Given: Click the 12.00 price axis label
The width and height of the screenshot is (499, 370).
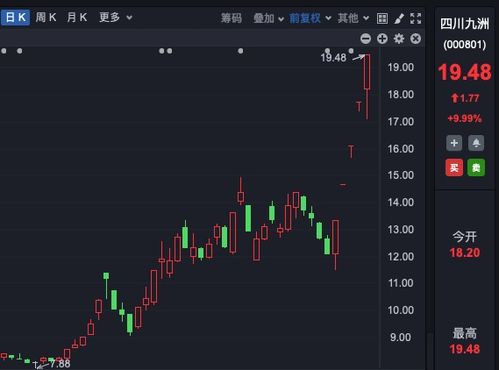Looking at the screenshot, I should [x=401, y=256].
